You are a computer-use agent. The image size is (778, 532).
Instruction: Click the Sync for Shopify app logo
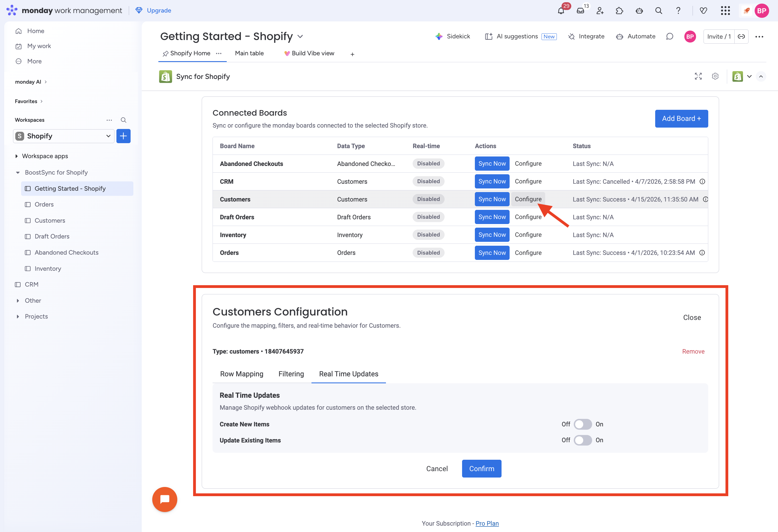click(x=165, y=76)
